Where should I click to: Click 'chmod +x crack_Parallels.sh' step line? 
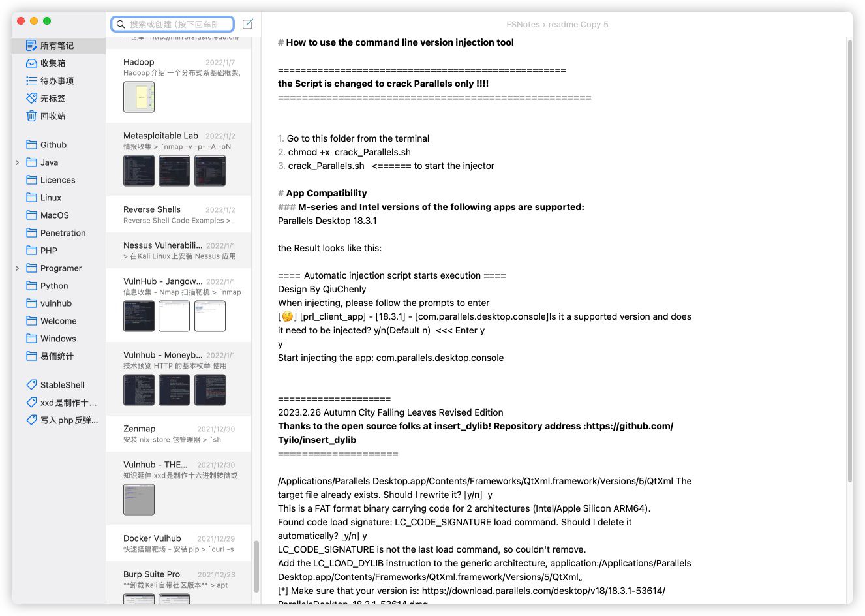click(350, 152)
